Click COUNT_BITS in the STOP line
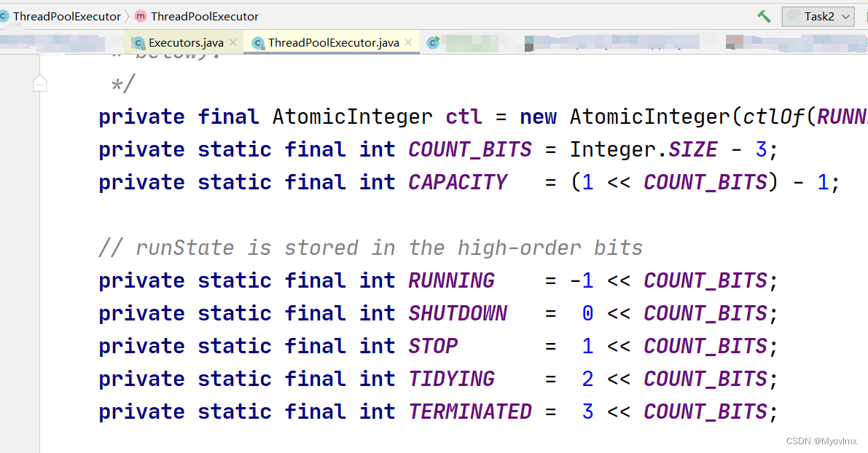 [705, 346]
